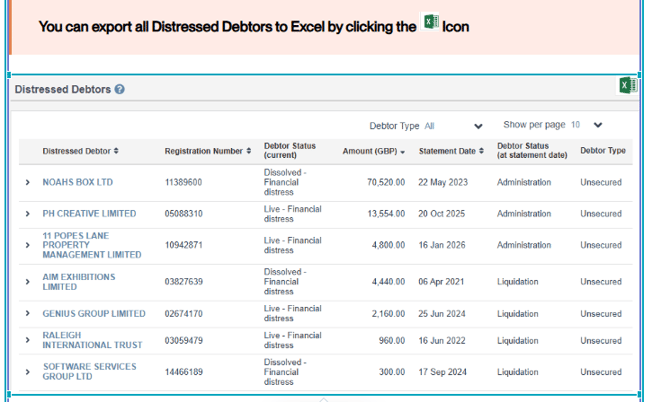Viewport: 670px width, 402px height.
Task: Expand the RALEIGH INTERNATIONAL TRUST row
Action: click(x=28, y=340)
